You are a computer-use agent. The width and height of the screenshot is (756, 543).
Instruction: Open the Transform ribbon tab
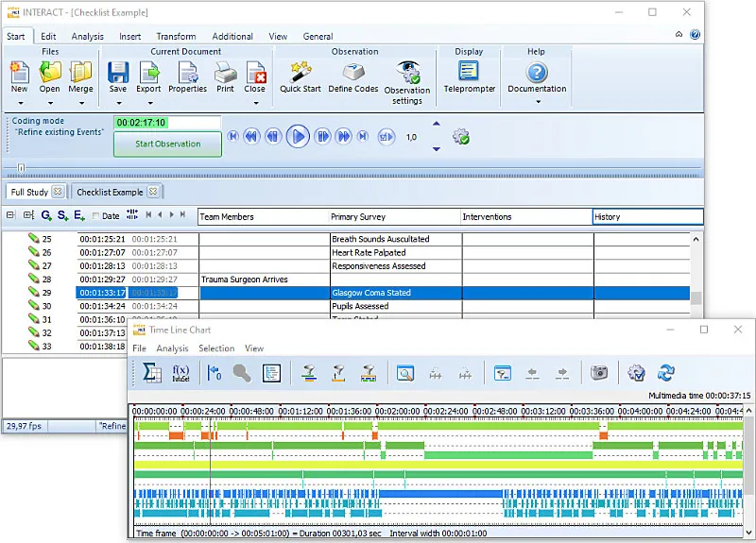[176, 37]
